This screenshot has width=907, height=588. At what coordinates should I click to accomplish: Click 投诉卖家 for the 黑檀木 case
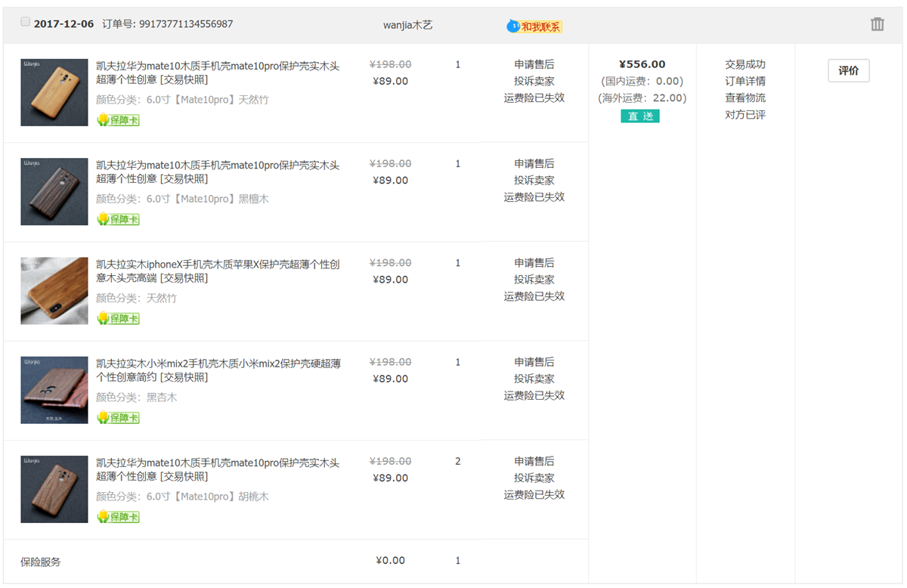pyautogui.click(x=534, y=180)
